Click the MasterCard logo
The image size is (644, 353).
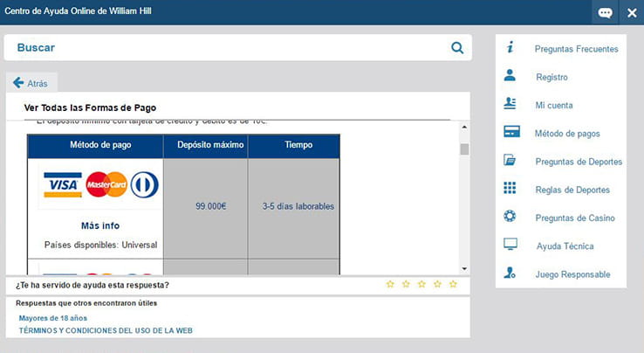pyautogui.click(x=106, y=184)
